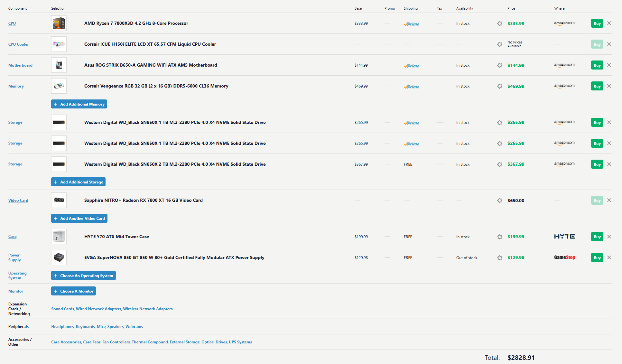This screenshot has width=622, height=364.
Task: Open the Operating System component link
Action: click(17, 275)
